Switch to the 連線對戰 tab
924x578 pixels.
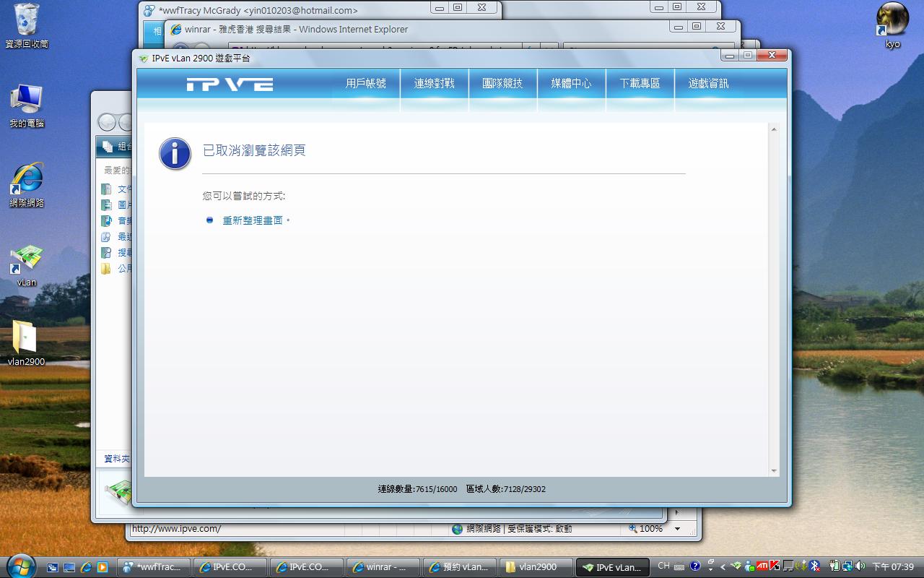click(435, 84)
